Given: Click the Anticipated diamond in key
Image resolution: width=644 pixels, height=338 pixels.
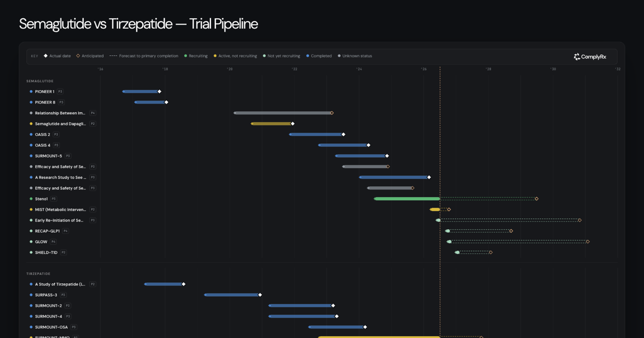Looking at the screenshot, I should pos(78,56).
